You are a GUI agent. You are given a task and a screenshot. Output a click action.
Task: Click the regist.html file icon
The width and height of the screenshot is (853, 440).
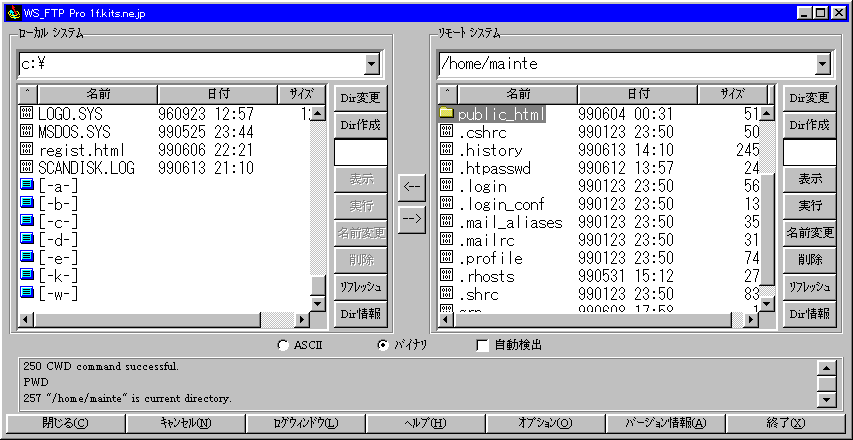click(x=26, y=150)
